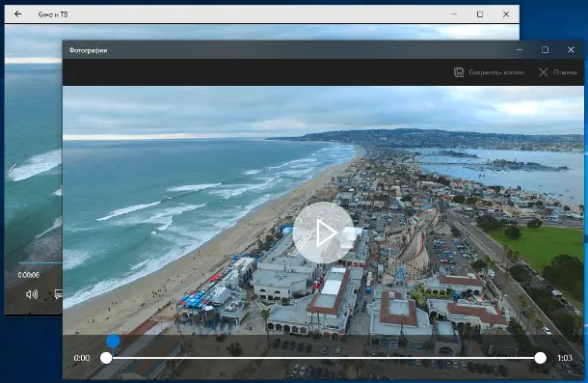588x383 pixels.
Task: Click the middle of the white trim timeline
Action: click(323, 358)
